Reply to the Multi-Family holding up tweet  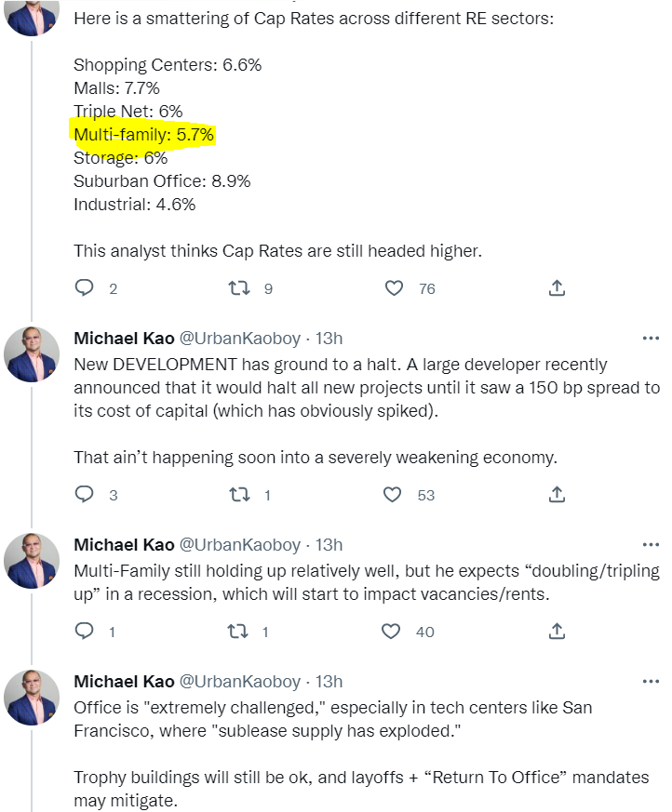point(85,632)
